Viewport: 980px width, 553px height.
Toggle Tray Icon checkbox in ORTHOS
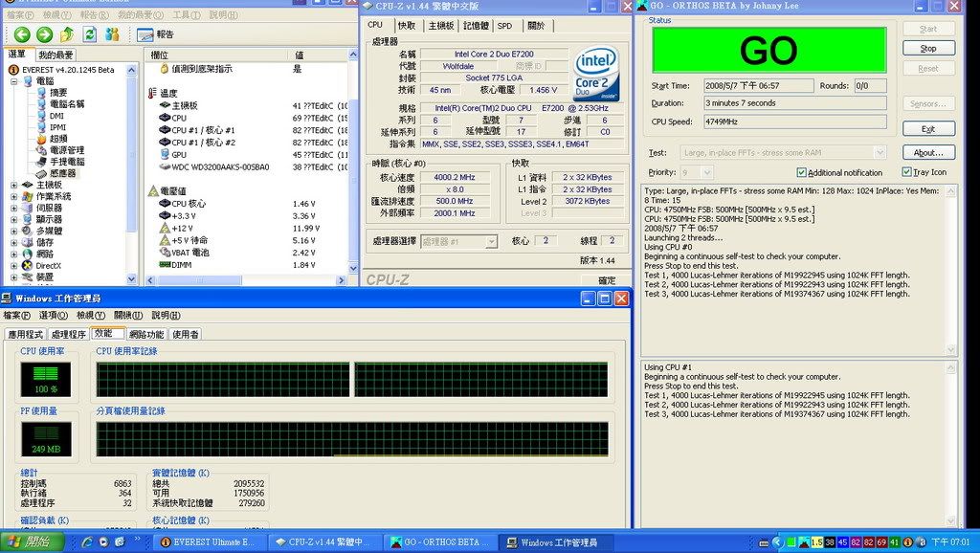(906, 172)
